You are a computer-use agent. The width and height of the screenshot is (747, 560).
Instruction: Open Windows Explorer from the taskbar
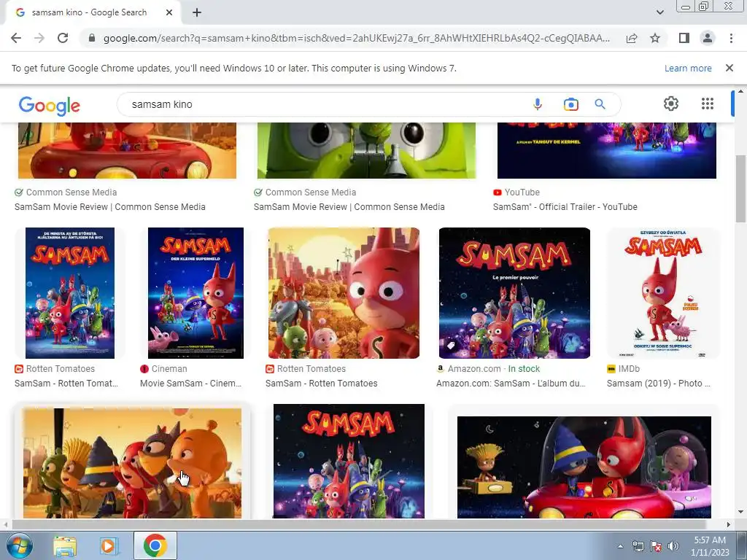point(65,546)
